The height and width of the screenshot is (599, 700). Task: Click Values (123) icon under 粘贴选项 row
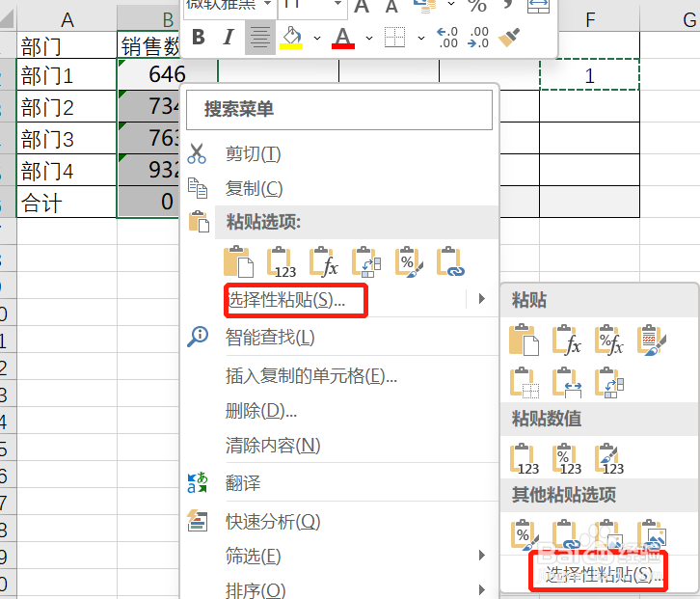click(282, 261)
